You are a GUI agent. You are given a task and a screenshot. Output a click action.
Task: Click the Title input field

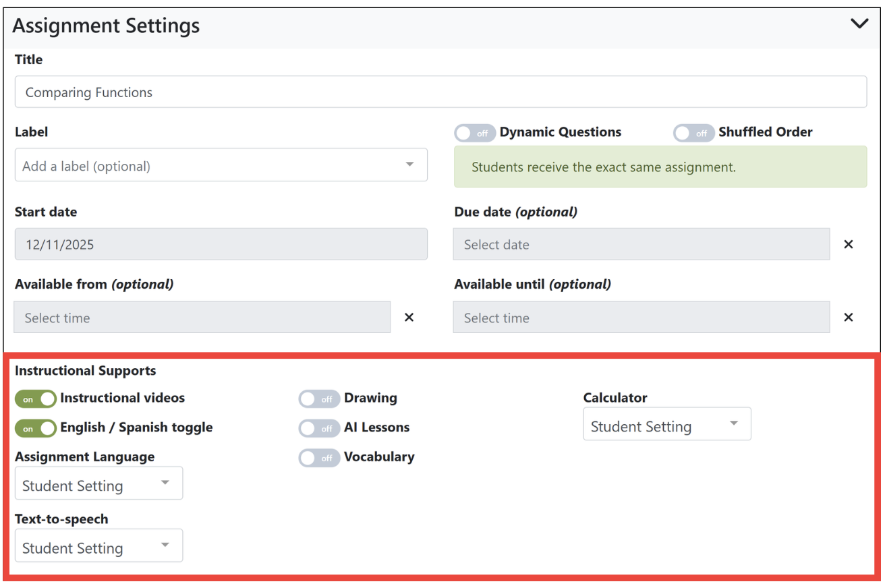(x=440, y=92)
